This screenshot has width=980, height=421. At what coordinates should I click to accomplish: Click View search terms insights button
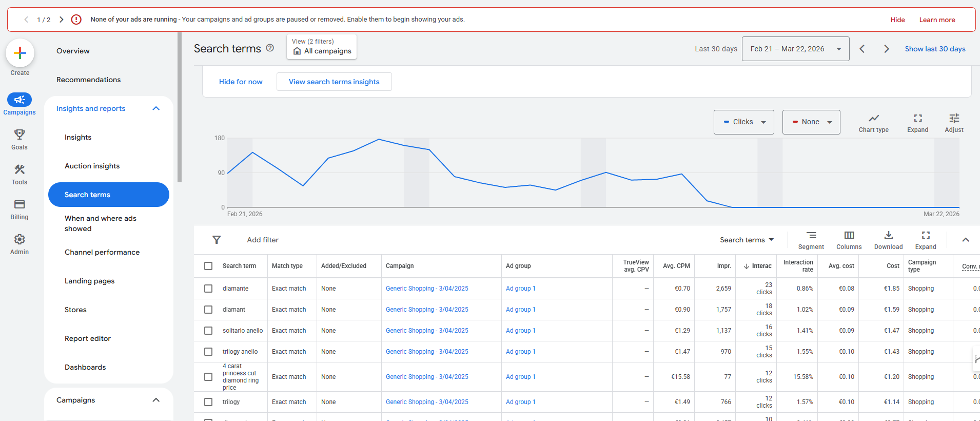334,82
